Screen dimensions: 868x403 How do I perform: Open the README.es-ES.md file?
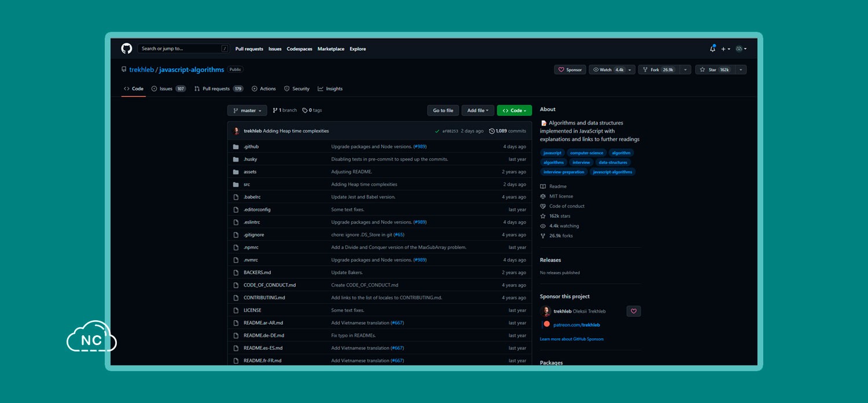point(263,348)
